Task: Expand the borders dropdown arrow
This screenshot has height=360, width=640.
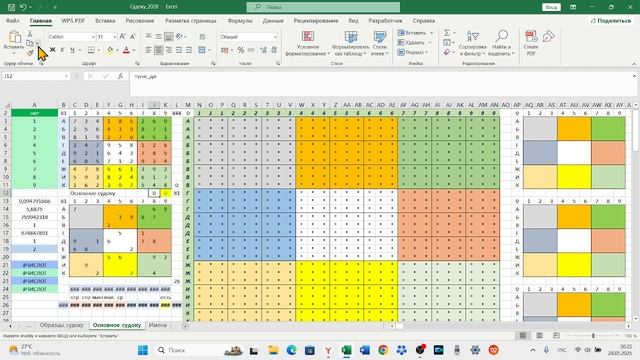Action: click(x=99, y=50)
